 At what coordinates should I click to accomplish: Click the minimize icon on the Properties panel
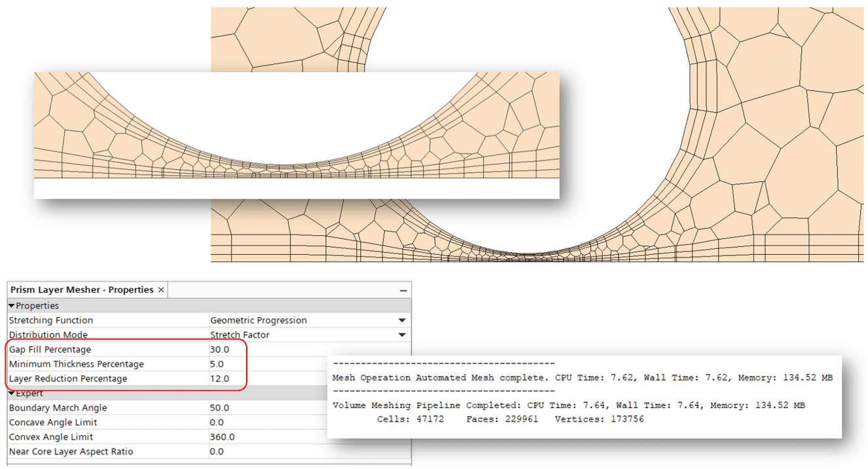click(x=402, y=289)
